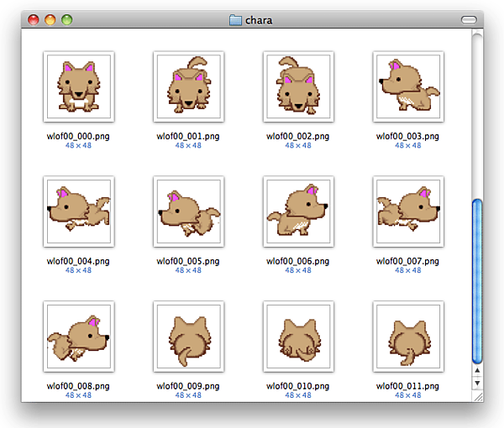Click the wlof00_002.png image icon
Screen dimensions: 504x428
[x=298, y=87]
